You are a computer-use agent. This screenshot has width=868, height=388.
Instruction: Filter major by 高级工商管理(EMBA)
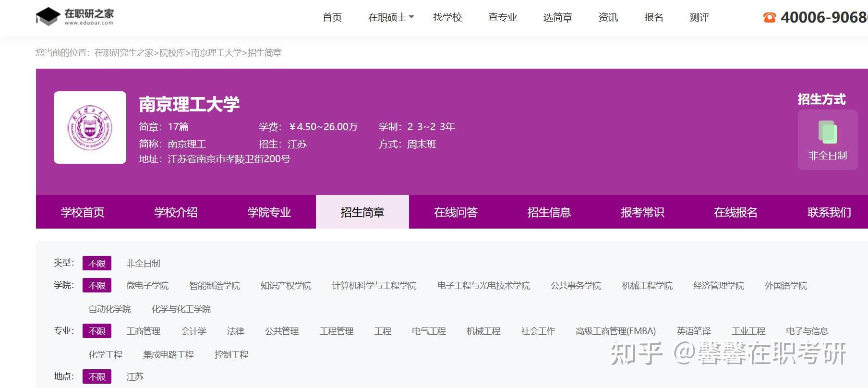(x=615, y=331)
